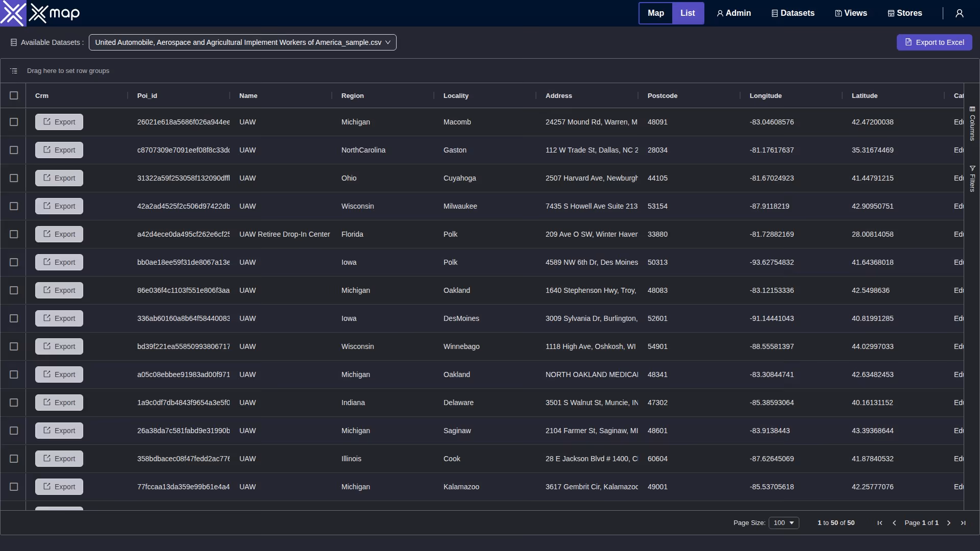The height and width of the screenshot is (551, 980).
Task: Check the row for 24257 Mound Rd
Action: coord(14,122)
